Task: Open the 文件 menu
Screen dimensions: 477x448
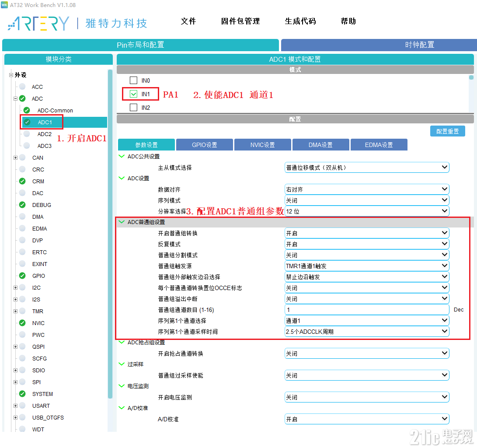Action: pos(188,21)
